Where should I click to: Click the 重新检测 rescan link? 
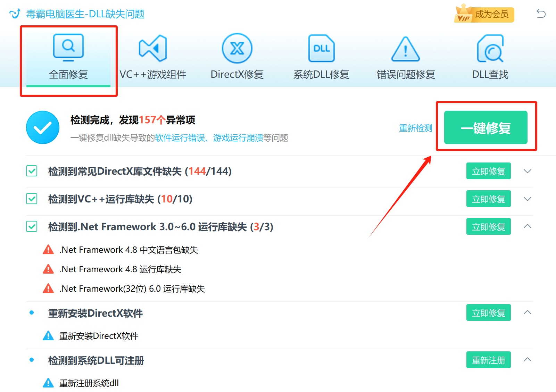pyautogui.click(x=415, y=128)
